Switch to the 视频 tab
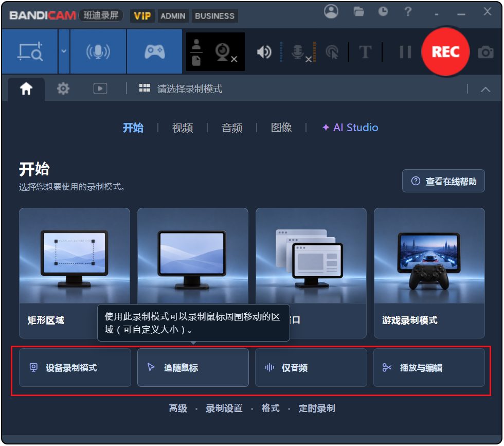This screenshot has width=504, height=446. (183, 128)
